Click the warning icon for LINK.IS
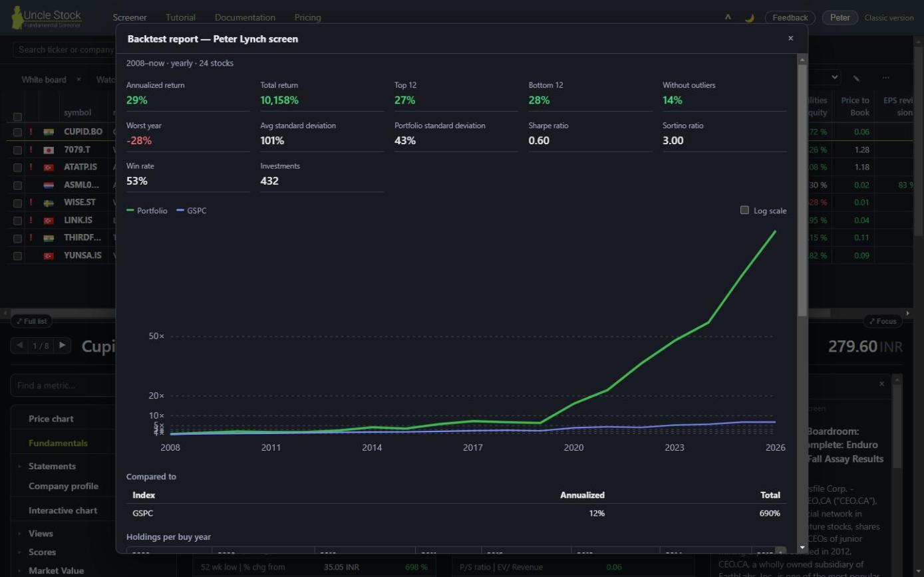 [x=31, y=220]
